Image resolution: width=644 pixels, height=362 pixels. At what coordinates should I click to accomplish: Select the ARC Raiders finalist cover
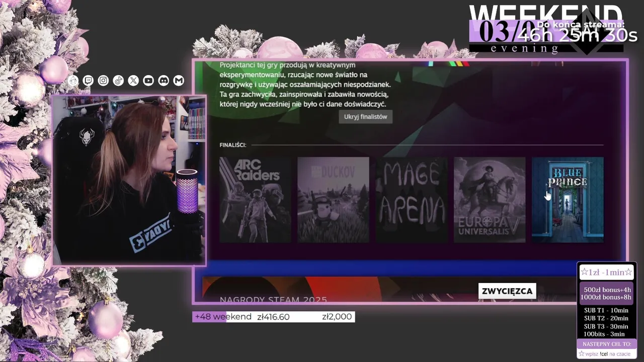coord(255,200)
